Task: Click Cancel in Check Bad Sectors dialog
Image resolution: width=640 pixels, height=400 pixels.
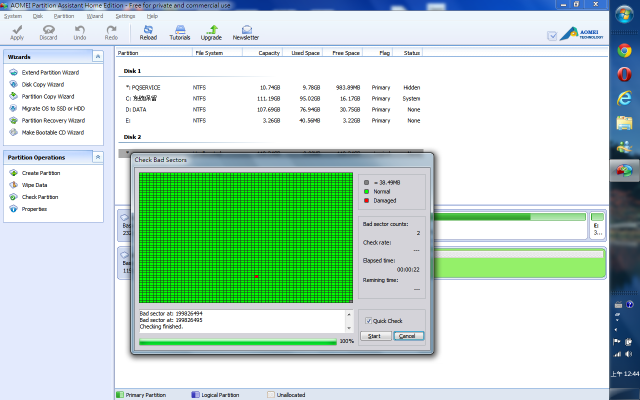Action: pos(405,336)
